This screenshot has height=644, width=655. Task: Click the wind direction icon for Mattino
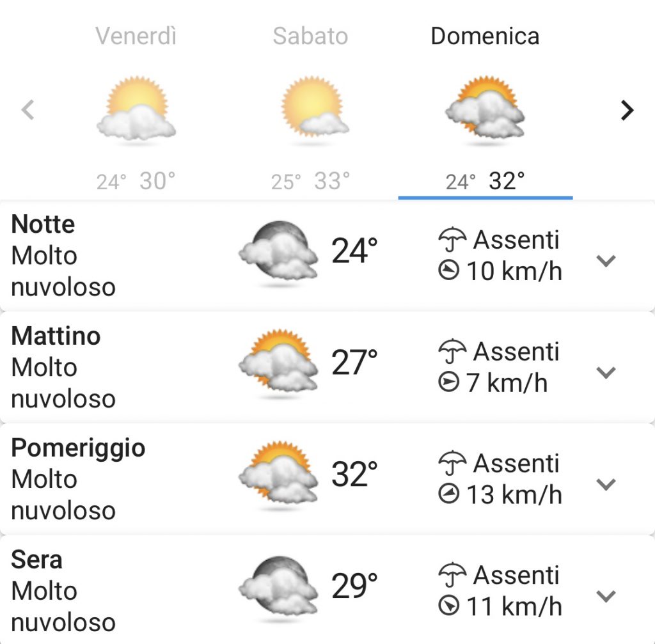coord(448,381)
